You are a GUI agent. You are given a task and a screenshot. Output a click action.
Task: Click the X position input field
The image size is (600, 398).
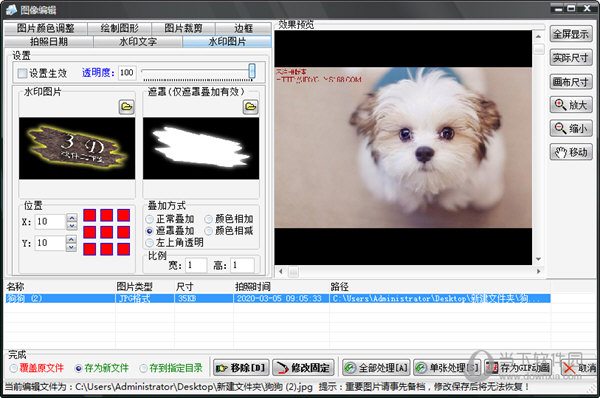(x=51, y=222)
